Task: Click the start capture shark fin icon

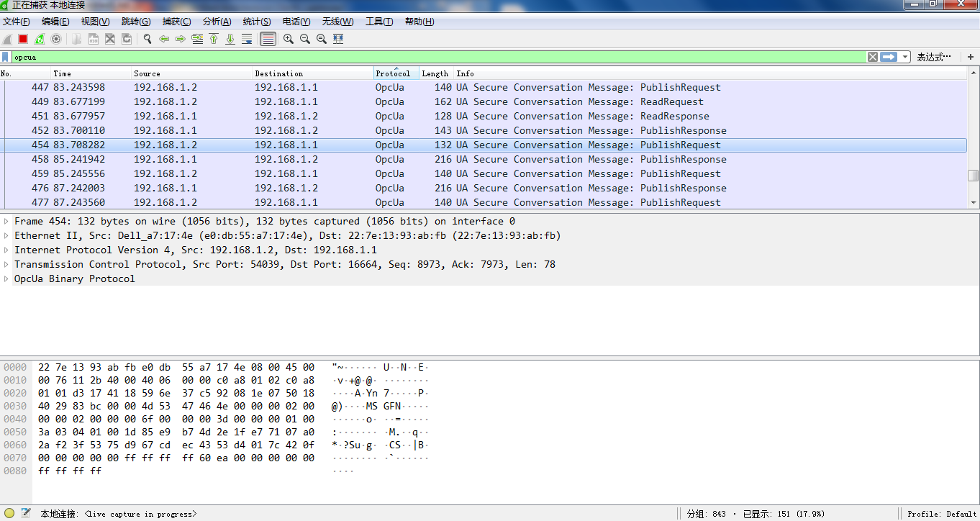Action: (6, 39)
